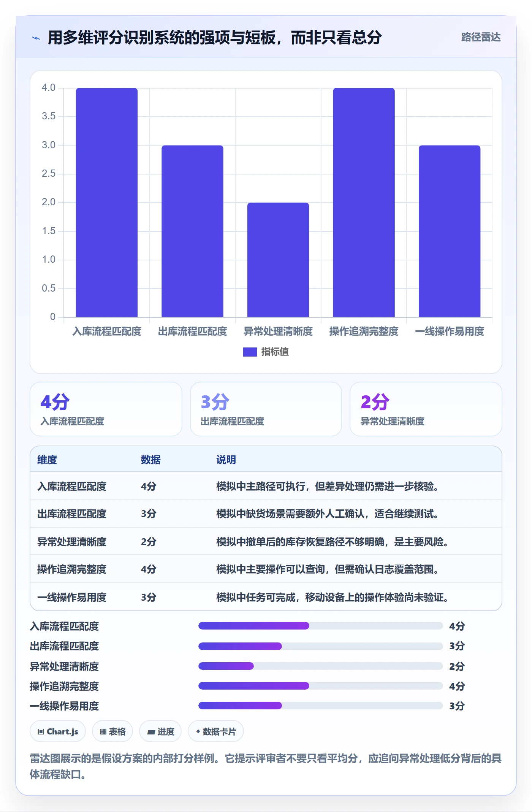This screenshot has height=812, width=532.
Task: Select the 操作追溯完整度 bar in chart
Action: [x=364, y=203]
